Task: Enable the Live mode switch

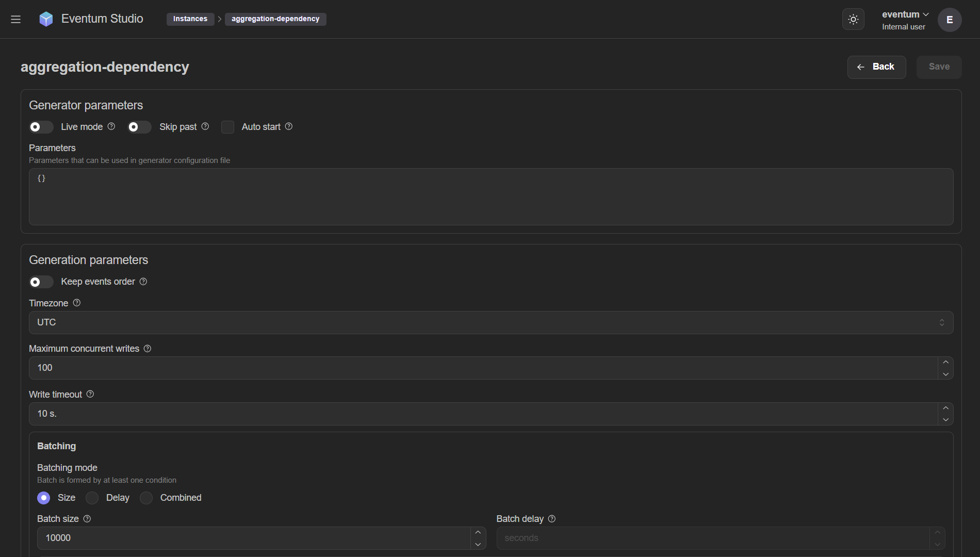Action: tap(41, 127)
